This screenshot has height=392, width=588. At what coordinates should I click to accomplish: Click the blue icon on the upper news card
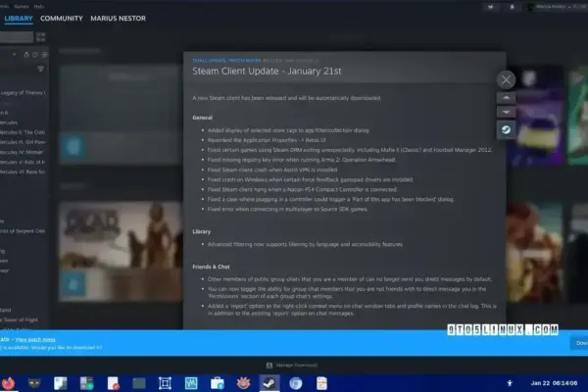pos(73,146)
